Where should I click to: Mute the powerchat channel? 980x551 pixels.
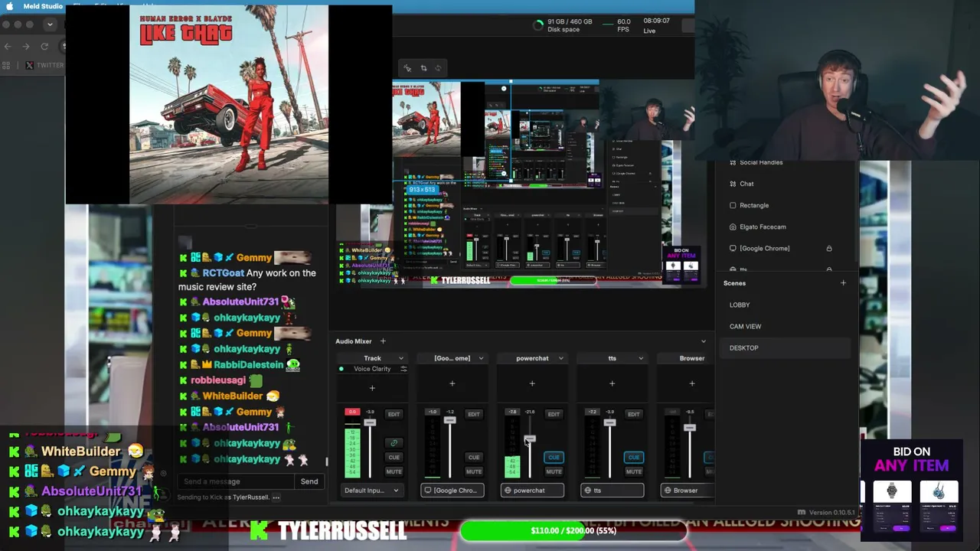click(554, 471)
